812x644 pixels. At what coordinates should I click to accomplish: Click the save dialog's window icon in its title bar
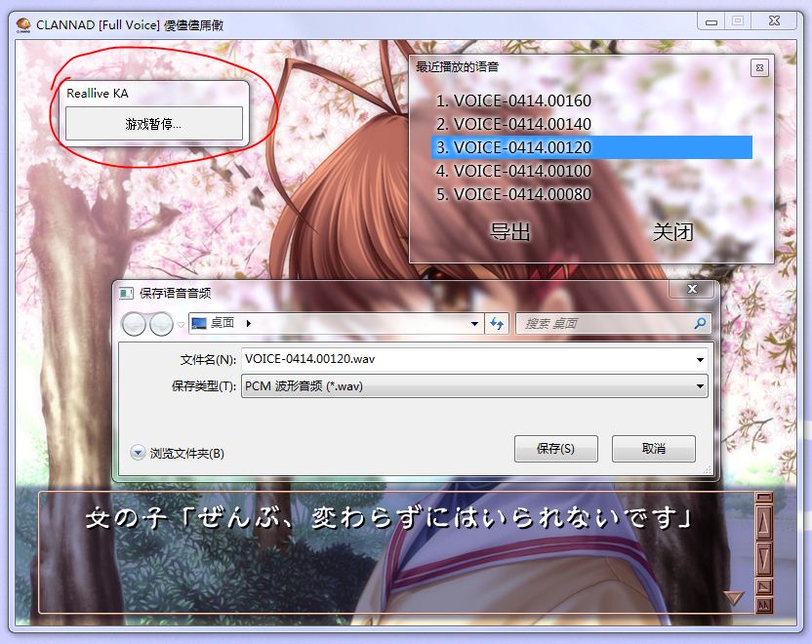coord(126,294)
